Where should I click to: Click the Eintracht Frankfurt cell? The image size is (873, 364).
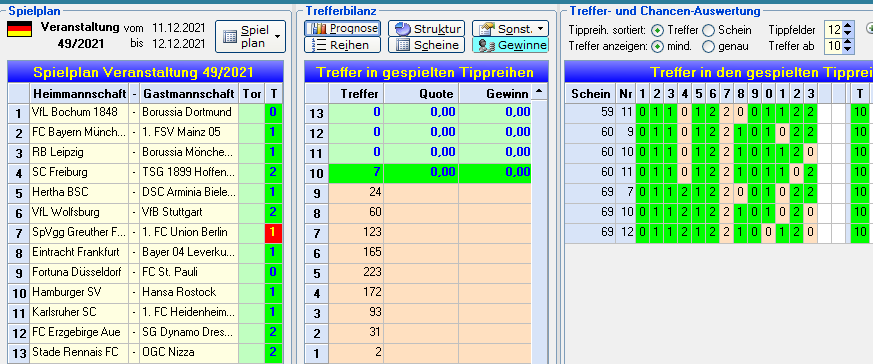pyautogui.click(x=80, y=253)
